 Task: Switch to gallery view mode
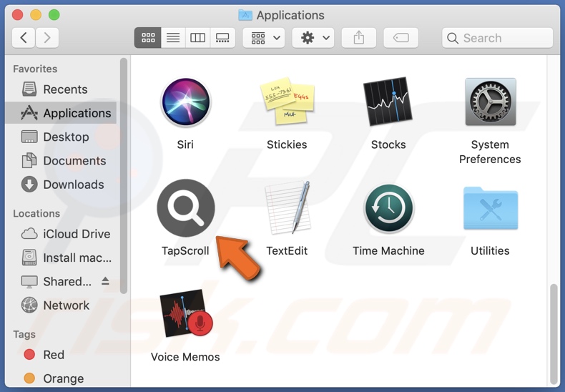[222, 38]
